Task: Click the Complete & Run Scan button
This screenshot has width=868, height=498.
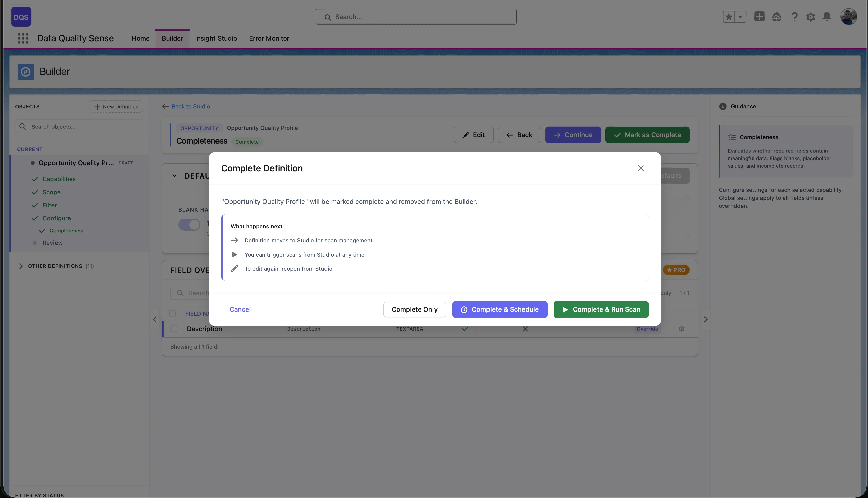Action: click(601, 309)
